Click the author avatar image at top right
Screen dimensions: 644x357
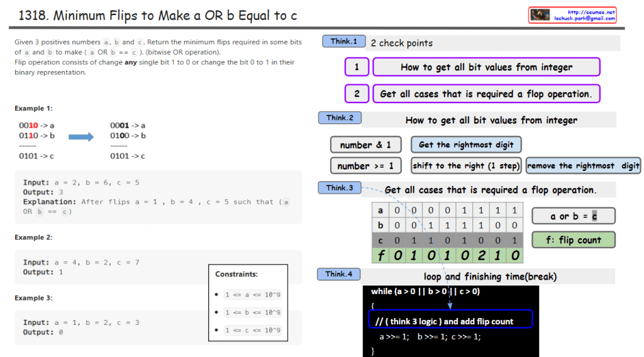[x=540, y=15]
